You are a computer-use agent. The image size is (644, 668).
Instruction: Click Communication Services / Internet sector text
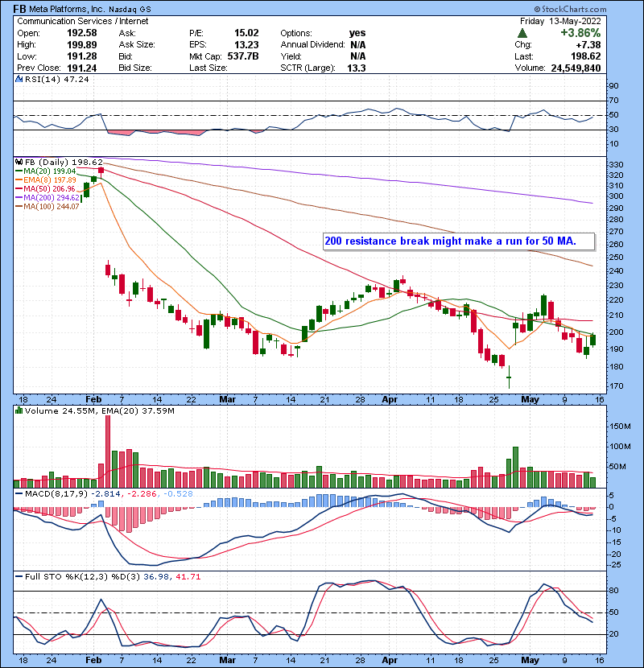click(83, 21)
